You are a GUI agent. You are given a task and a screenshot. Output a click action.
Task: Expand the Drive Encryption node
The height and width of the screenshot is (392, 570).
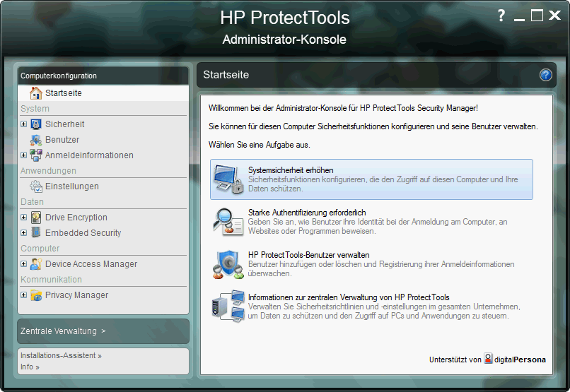(23, 218)
